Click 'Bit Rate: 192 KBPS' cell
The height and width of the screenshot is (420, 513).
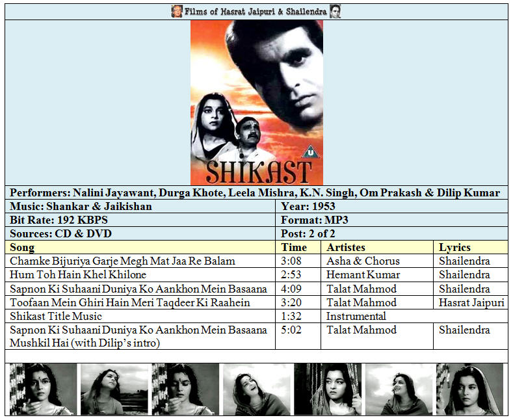(x=140, y=220)
